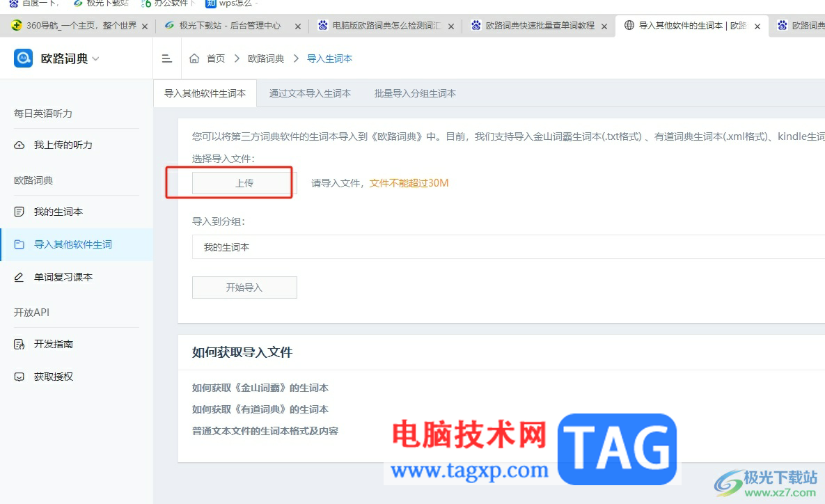
Task: Close the 导入其他软件的生词本 browser tab
Action: pos(757,26)
